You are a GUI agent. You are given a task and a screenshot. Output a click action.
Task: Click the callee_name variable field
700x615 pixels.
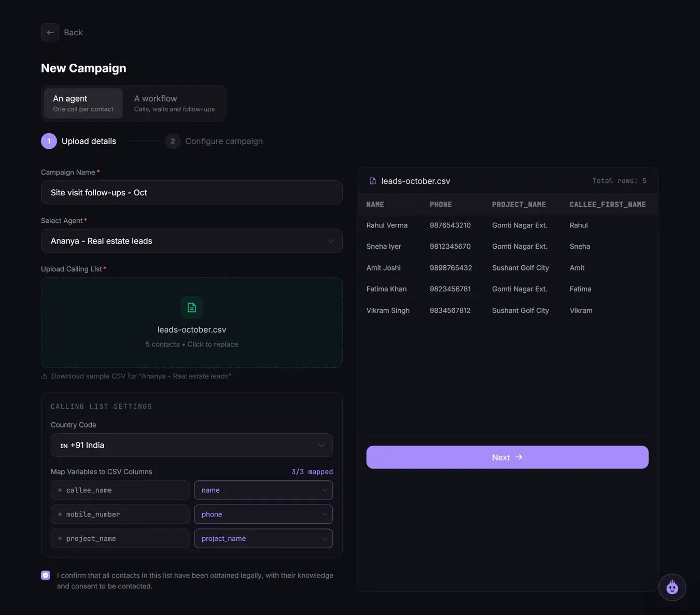[x=120, y=490]
